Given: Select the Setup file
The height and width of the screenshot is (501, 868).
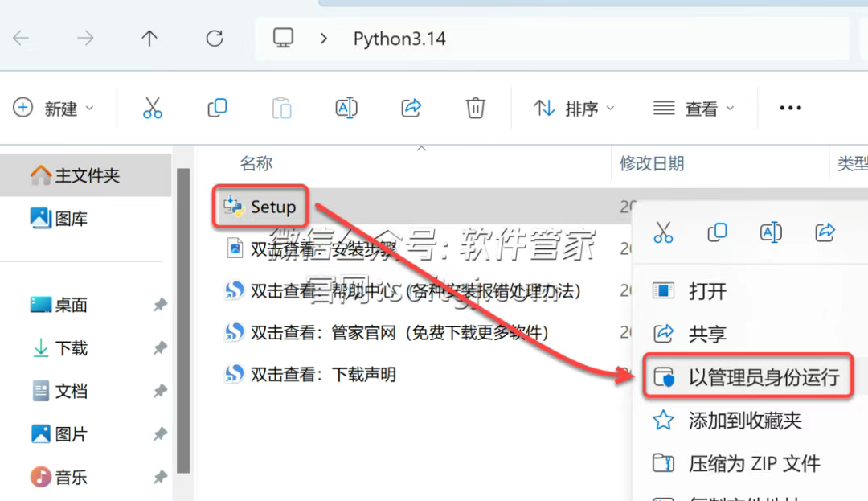Looking at the screenshot, I should (260, 207).
